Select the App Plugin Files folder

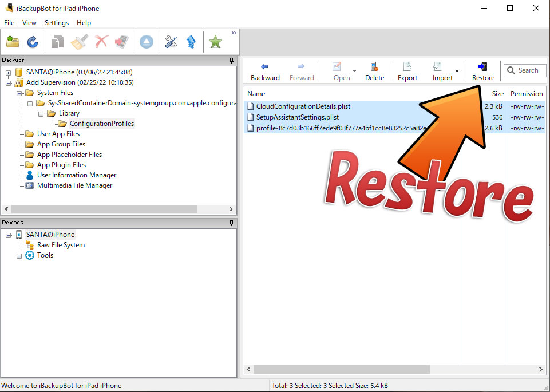[61, 165]
